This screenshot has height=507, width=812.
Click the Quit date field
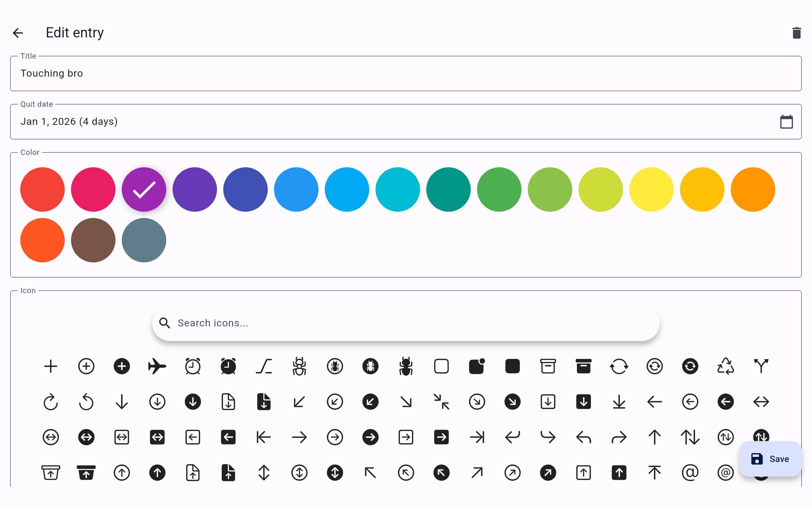pos(386,122)
